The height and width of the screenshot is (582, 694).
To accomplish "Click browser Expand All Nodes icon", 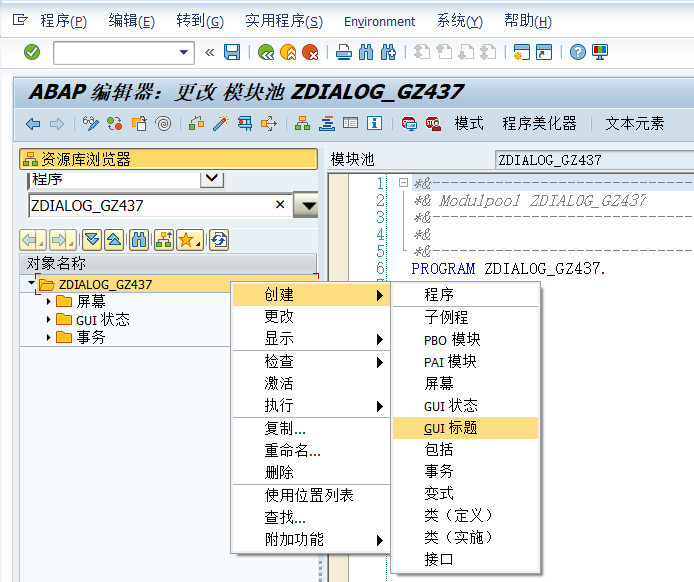I will [92, 240].
